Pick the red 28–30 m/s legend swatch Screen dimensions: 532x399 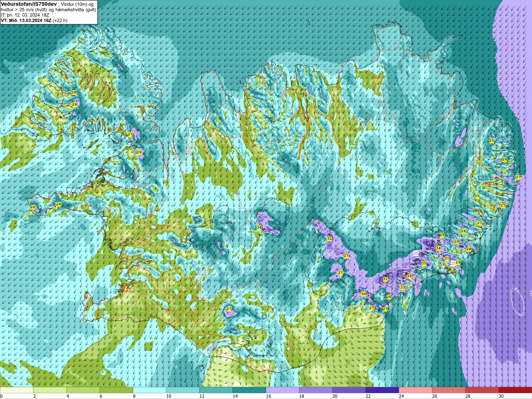[482, 390]
